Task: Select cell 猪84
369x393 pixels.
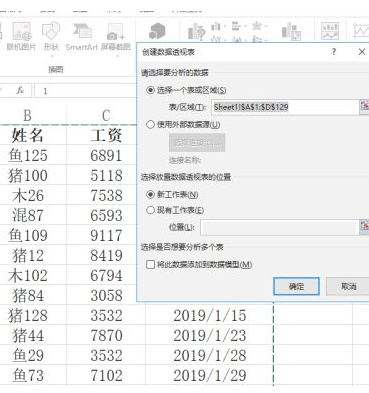Action: pyautogui.click(x=28, y=295)
